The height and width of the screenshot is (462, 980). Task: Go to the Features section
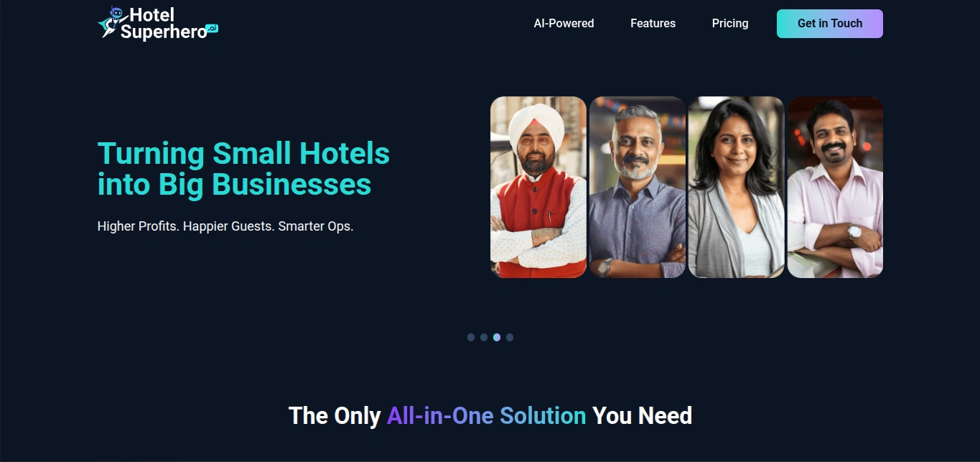653,24
